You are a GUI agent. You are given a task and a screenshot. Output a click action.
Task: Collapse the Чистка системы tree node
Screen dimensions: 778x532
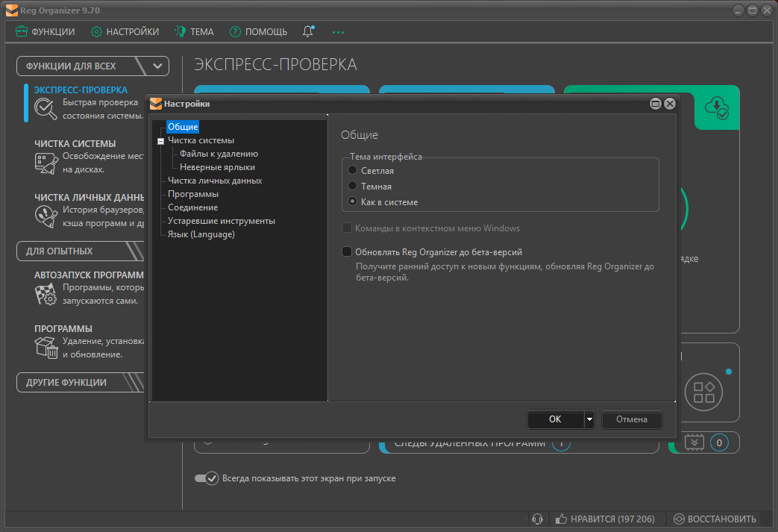tap(161, 141)
